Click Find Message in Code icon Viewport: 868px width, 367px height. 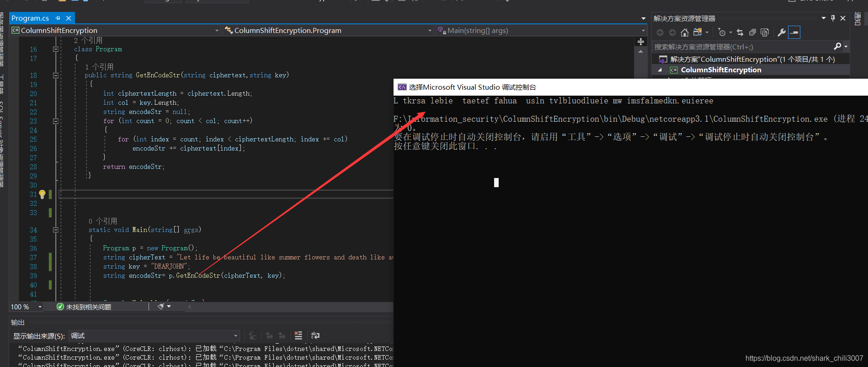[x=252, y=336]
